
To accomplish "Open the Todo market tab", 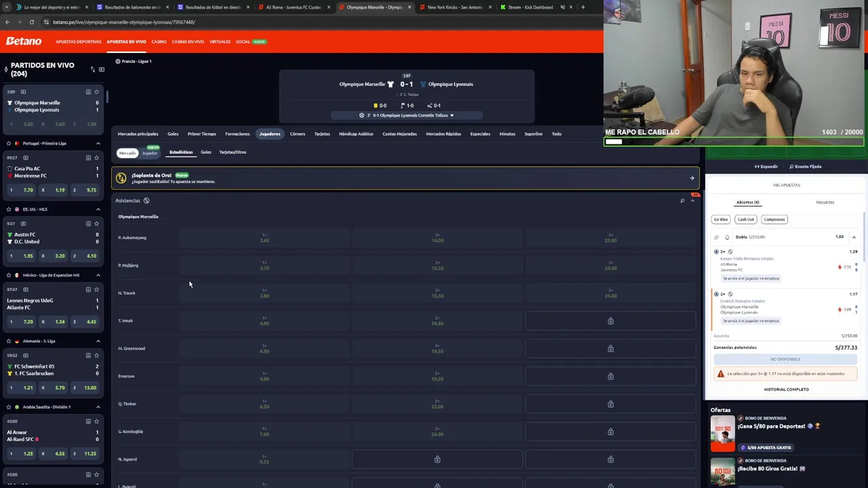I will (x=556, y=134).
